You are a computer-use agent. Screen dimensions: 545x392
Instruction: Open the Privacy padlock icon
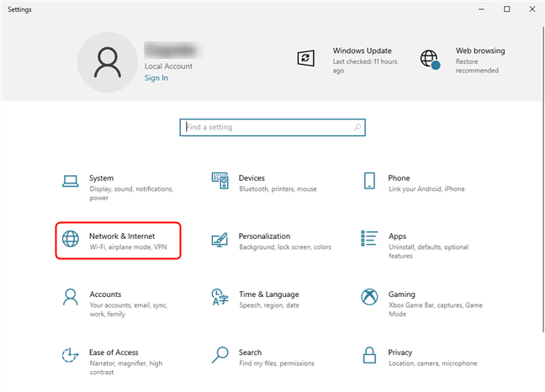[x=369, y=355]
